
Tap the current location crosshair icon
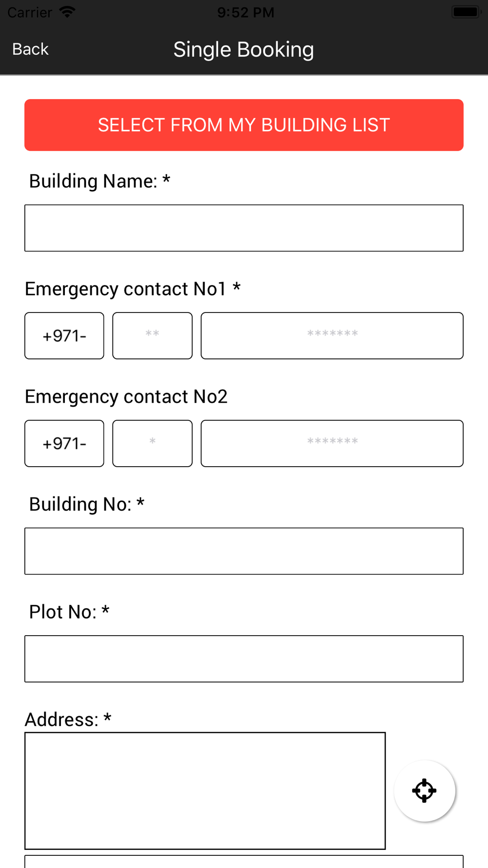[x=424, y=790]
